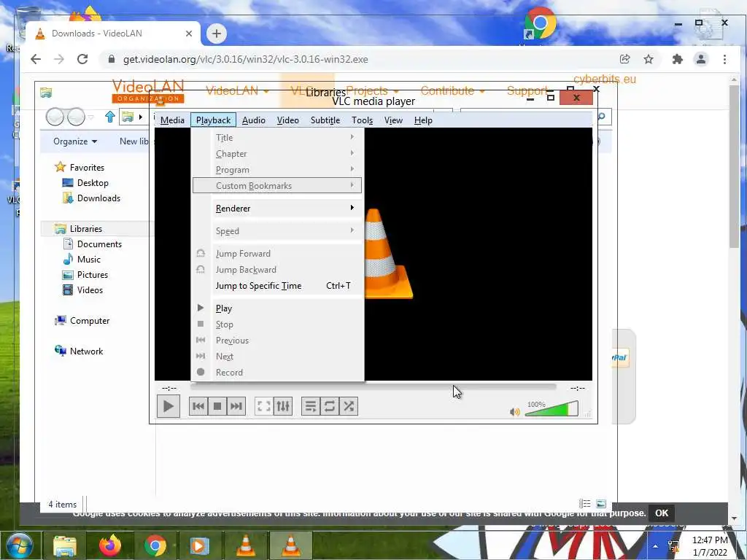This screenshot has height=560, width=747.
Task: Expand the Title submenu
Action: (277, 138)
